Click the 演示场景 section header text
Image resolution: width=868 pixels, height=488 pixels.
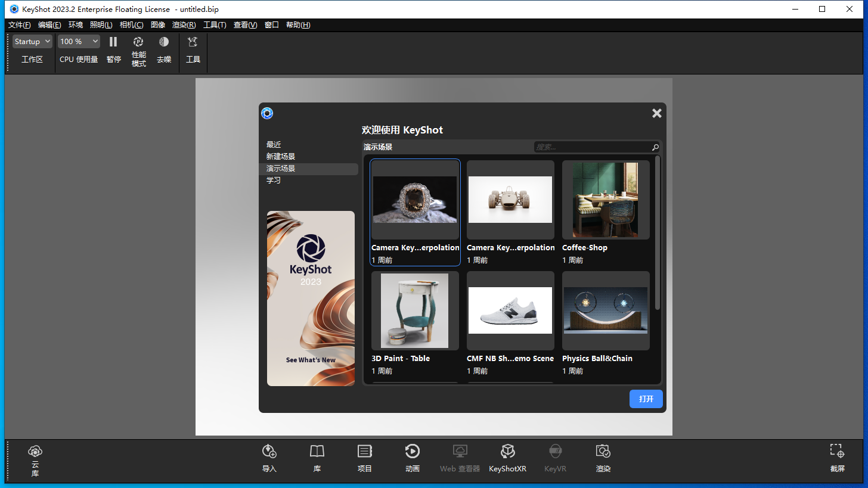coord(378,147)
